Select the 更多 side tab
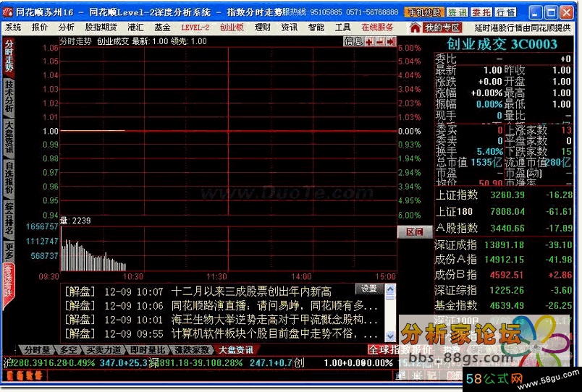The width and height of the screenshot is (582, 392). (x=9, y=251)
